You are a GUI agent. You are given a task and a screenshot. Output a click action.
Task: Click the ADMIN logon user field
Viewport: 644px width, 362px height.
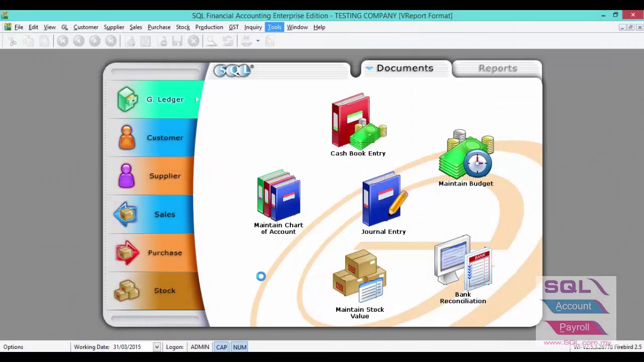(200, 347)
